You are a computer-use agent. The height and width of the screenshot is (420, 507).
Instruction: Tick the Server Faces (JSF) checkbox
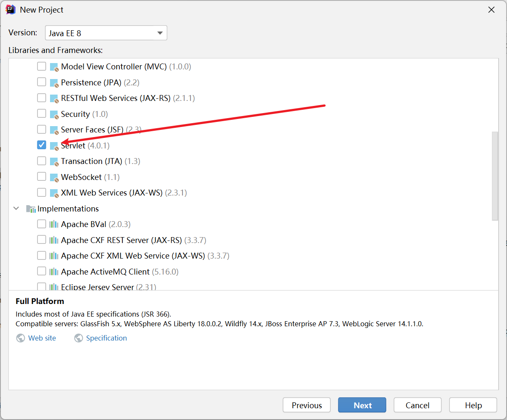42,129
